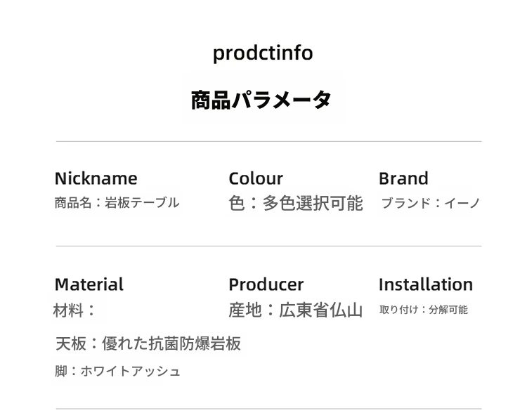This screenshot has width=527, height=420.
Task: Click the ブランド:イーノ text
Action: [430, 204]
